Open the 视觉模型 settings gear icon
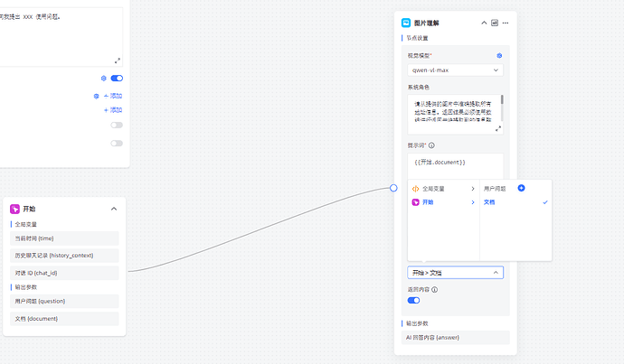The height and width of the screenshot is (364, 624). coord(499,56)
